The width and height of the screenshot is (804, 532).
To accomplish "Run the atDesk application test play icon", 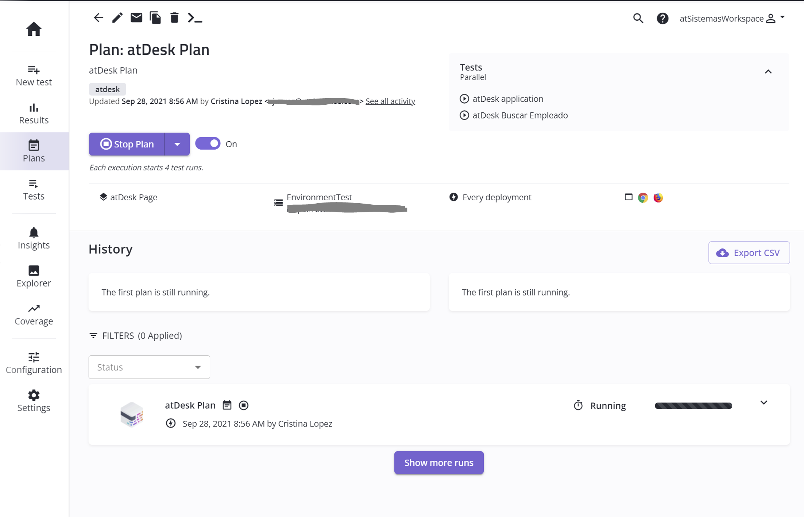I will 464,99.
